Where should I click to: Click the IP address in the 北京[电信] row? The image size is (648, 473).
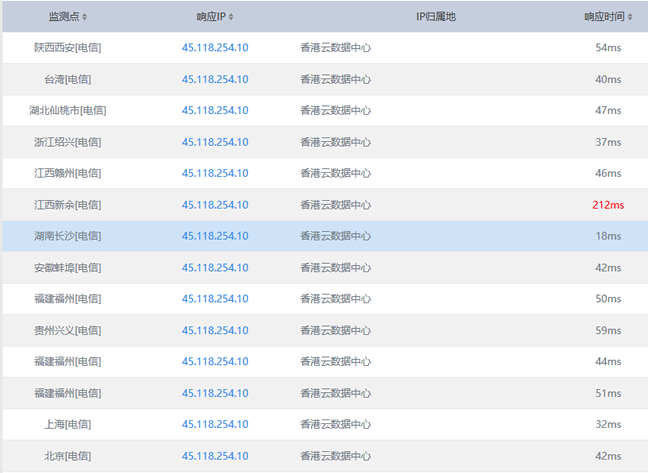click(x=215, y=456)
